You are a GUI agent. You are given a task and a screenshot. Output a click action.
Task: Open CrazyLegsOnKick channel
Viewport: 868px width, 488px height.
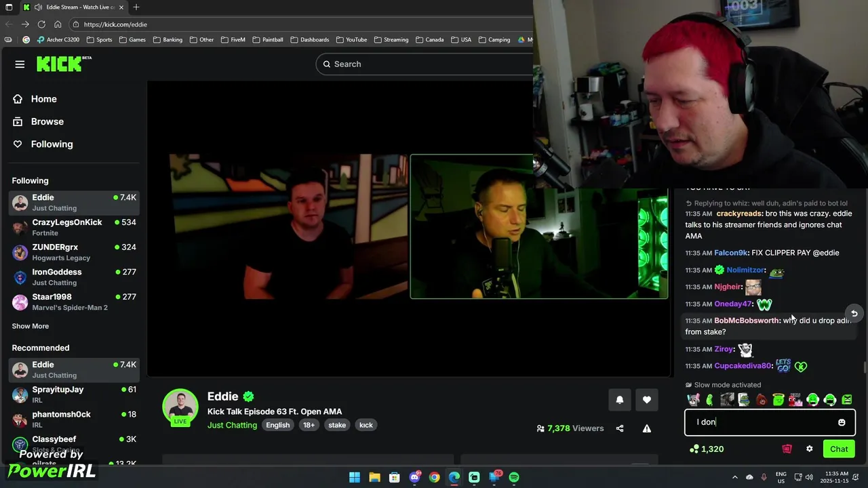[x=74, y=227]
